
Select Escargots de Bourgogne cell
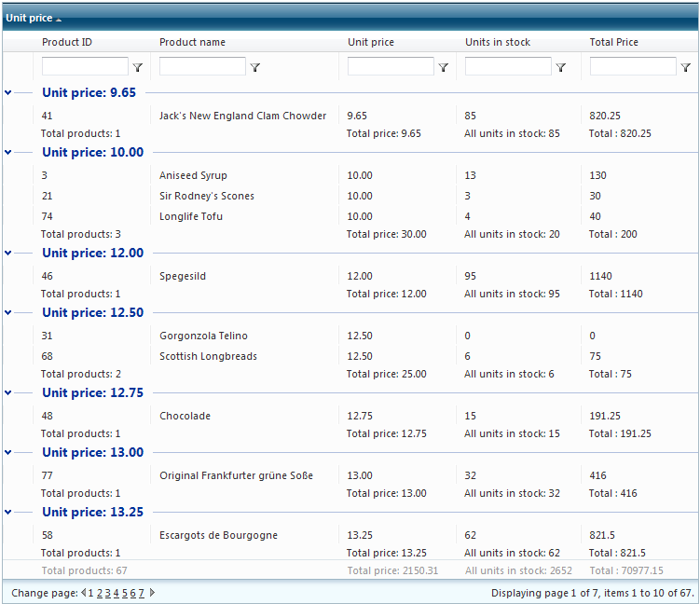(x=219, y=535)
